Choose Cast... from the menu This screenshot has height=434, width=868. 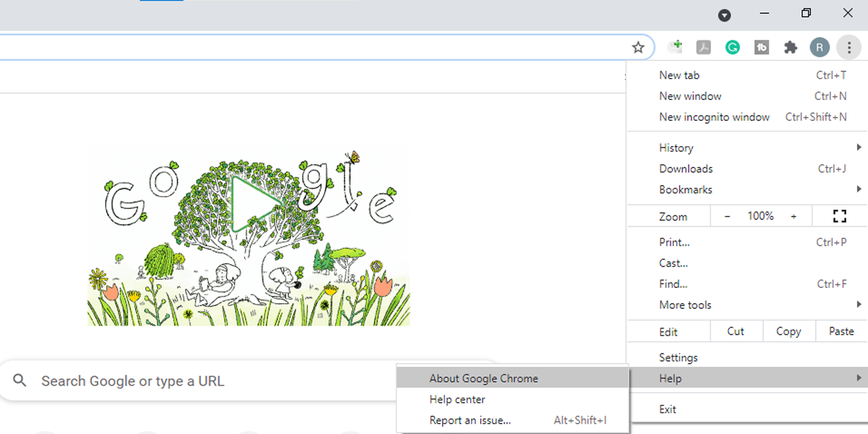click(747, 263)
